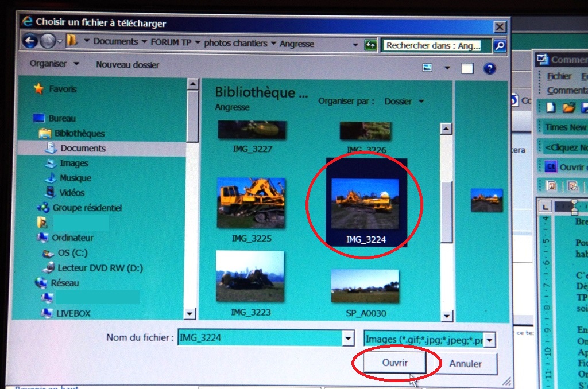Viewport: 588px width, 389px height.
Task: Click the 'Times New' font box in Word
Action: point(565,127)
